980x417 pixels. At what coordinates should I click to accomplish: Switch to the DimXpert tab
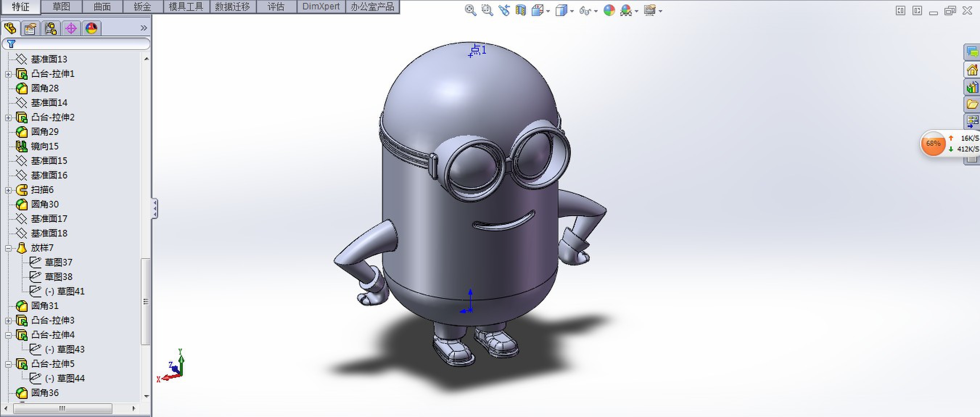point(321,7)
